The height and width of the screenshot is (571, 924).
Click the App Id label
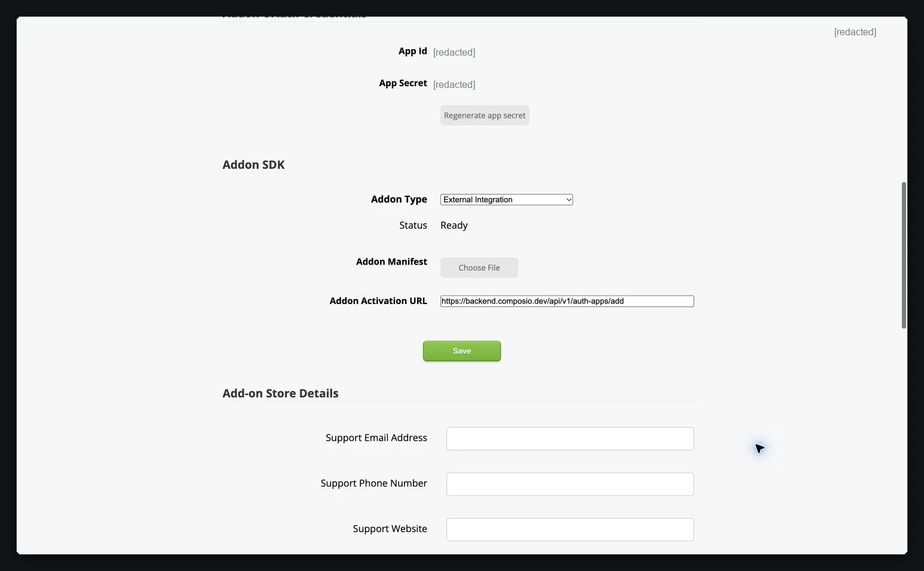413,51
